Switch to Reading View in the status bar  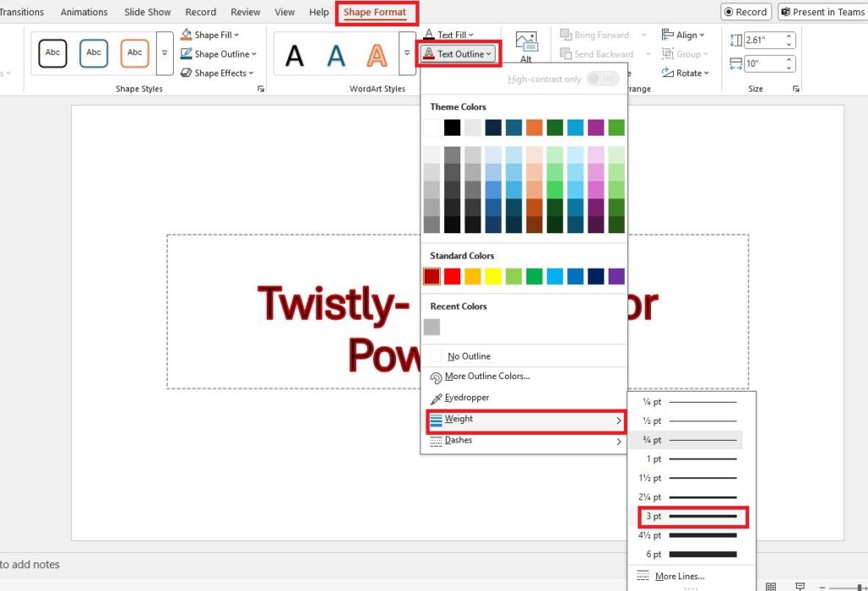(x=771, y=586)
